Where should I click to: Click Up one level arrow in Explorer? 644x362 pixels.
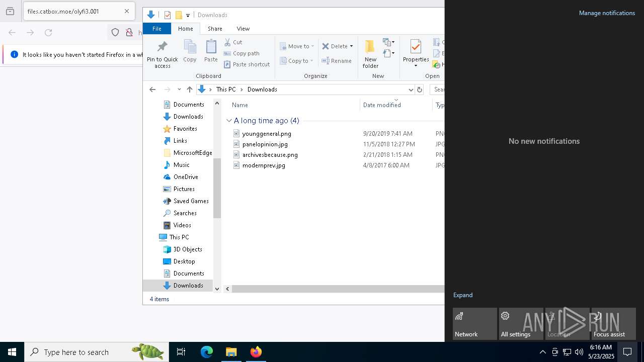[189, 89]
